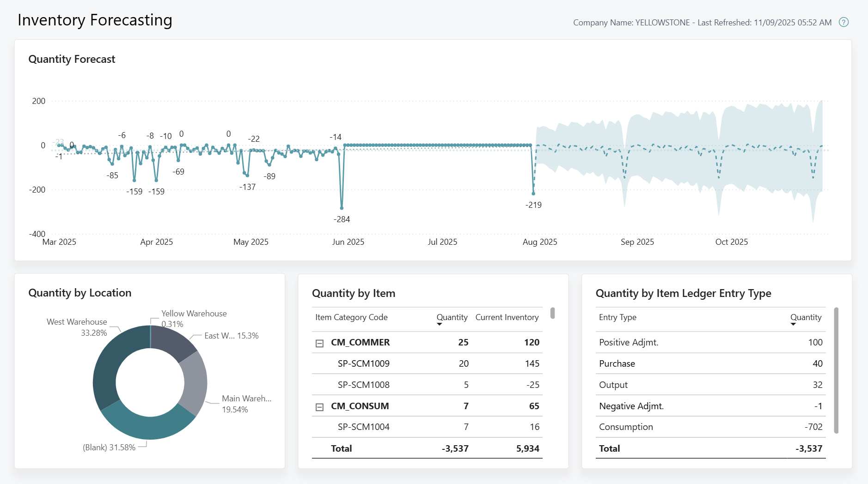
Task: Open sort options on Item Category Code header
Action: [351, 318]
